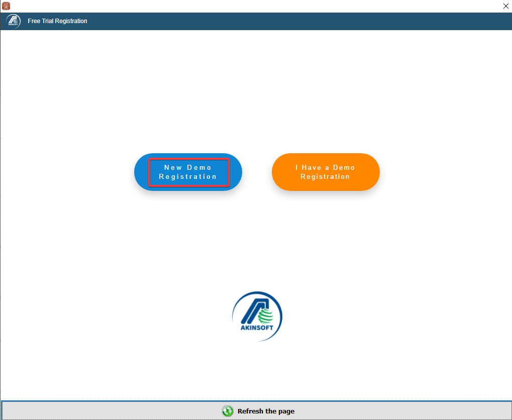Click the green refresh arrows icon
Viewport: 512px width, 420px height.
click(228, 411)
